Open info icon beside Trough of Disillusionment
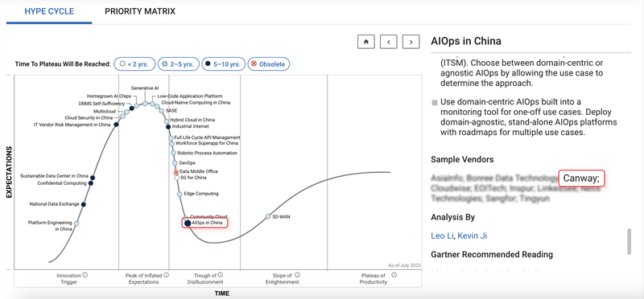Image resolution: width=644 pixels, height=299 pixels. [x=220, y=275]
